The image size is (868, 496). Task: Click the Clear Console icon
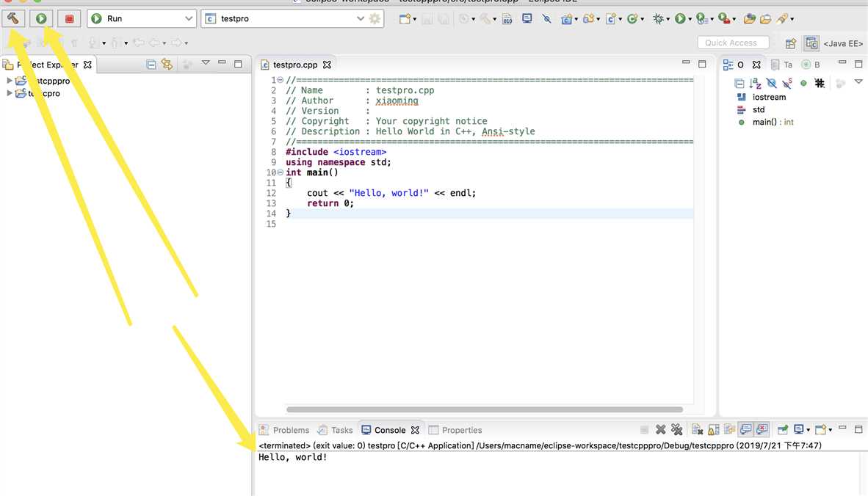click(697, 430)
